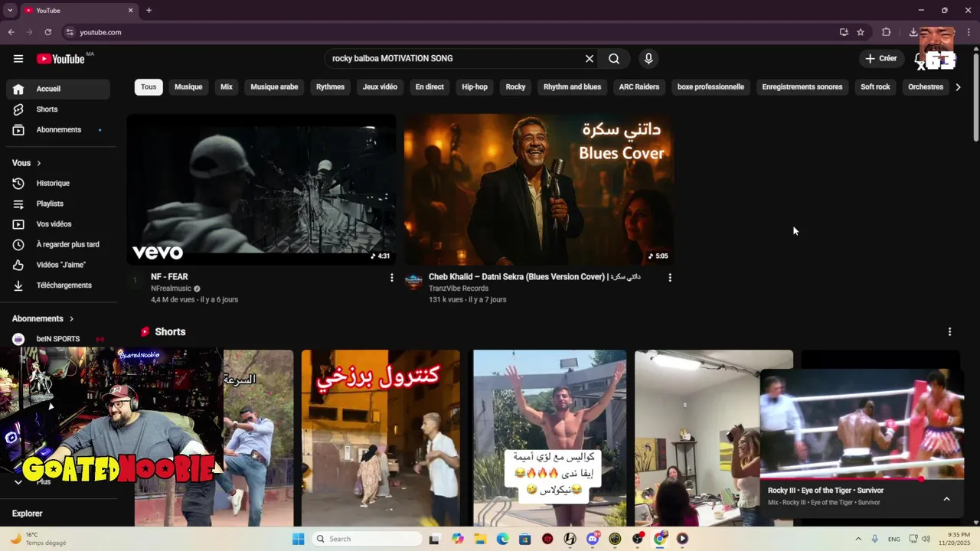The image size is (980, 551).
Task: Expand the Vous section
Action: click(x=27, y=163)
